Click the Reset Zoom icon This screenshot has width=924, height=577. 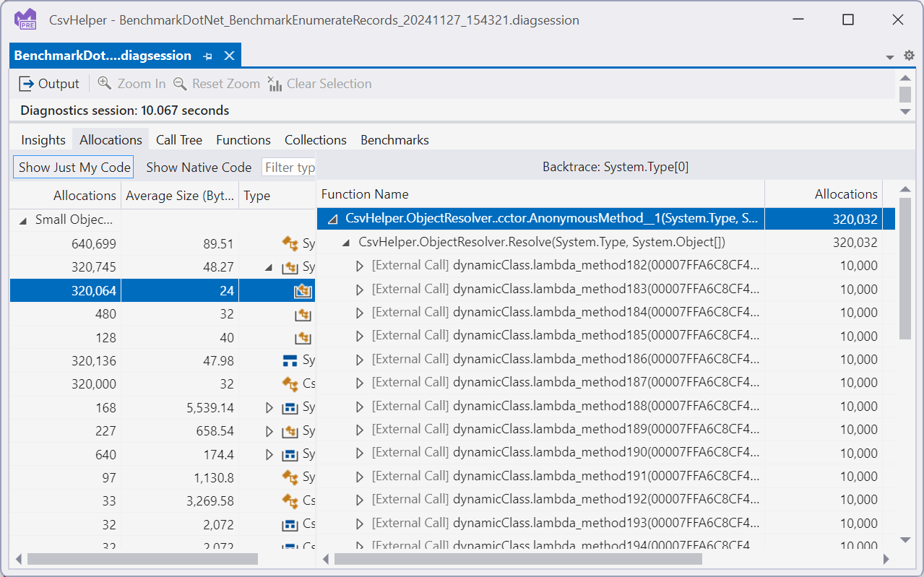pos(180,84)
